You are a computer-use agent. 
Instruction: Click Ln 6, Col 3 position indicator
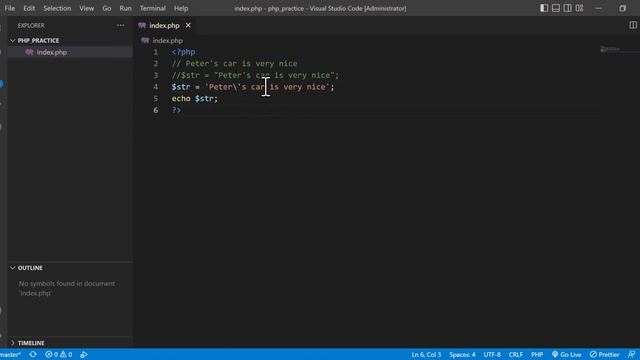(x=426, y=355)
